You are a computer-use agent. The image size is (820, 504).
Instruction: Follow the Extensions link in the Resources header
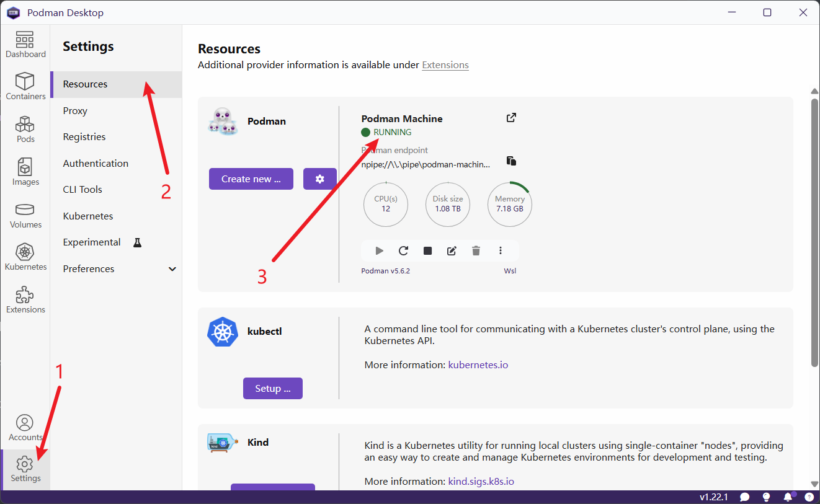(x=445, y=64)
